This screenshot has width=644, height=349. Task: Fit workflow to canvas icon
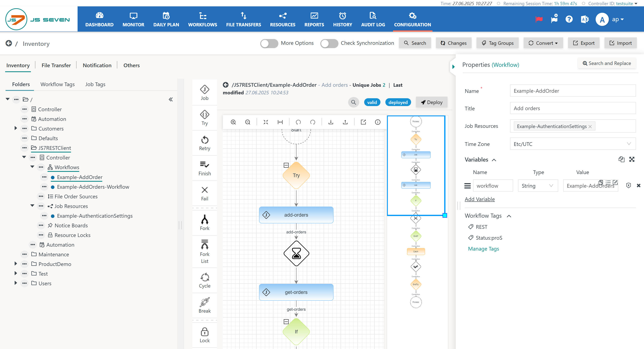click(266, 122)
